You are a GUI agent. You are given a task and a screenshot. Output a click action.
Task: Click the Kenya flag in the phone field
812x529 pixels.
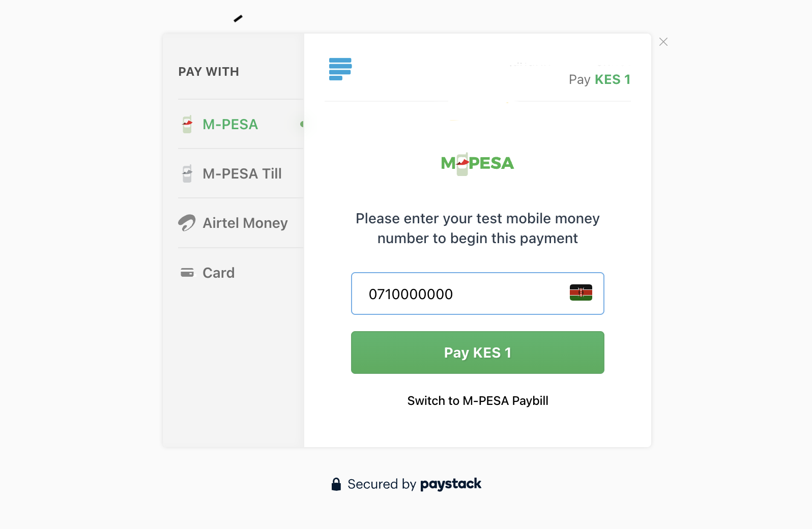coord(582,293)
